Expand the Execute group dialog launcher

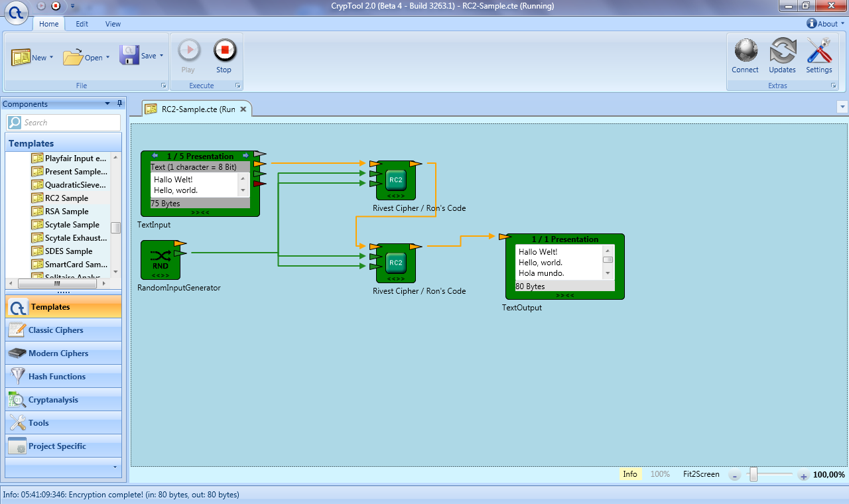pyautogui.click(x=237, y=86)
